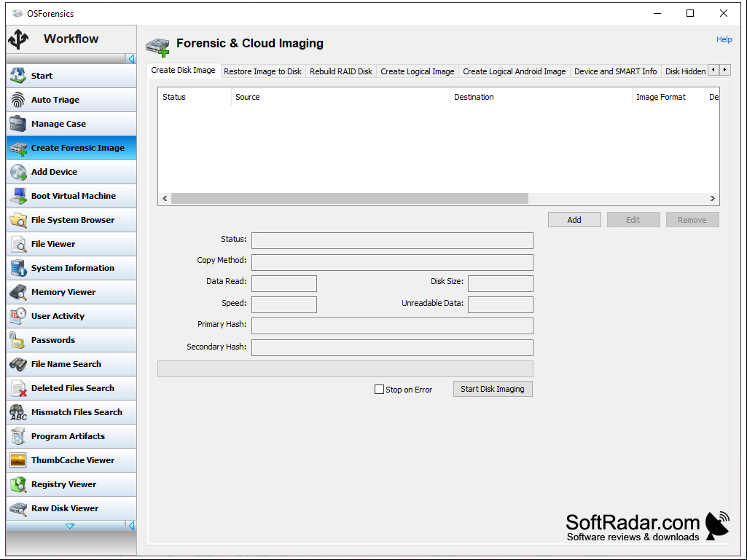The height and width of the screenshot is (560, 747).
Task: Enable the Stop on Error checkbox
Action: (x=379, y=390)
